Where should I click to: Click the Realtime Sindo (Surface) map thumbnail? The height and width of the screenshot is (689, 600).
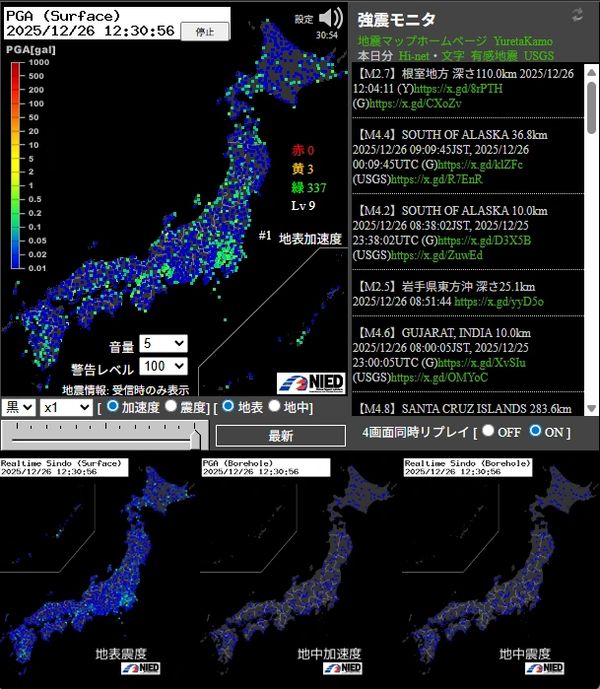tap(99, 572)
